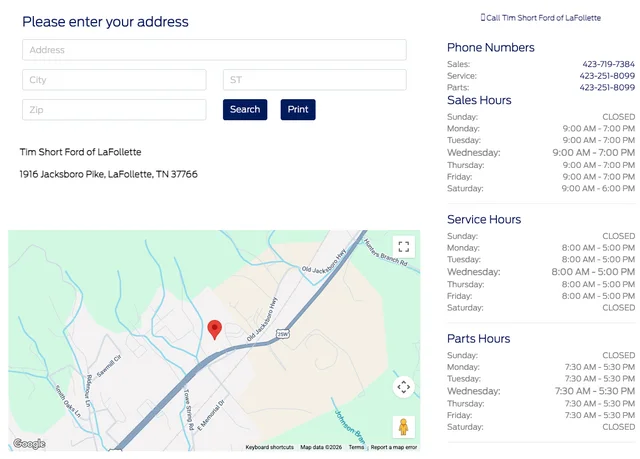Click Please enter your address heading
This screenshot has height=459, width=640.
click(105, 22)
